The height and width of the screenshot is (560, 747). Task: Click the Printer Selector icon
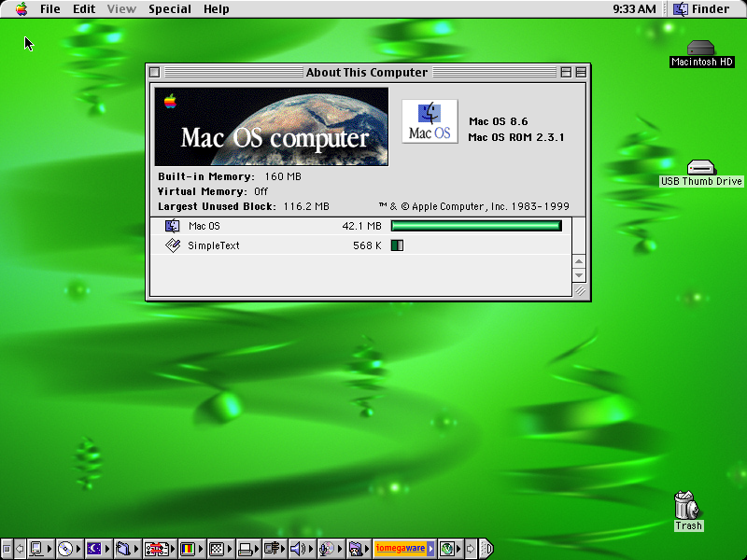(x=246, y=549)
